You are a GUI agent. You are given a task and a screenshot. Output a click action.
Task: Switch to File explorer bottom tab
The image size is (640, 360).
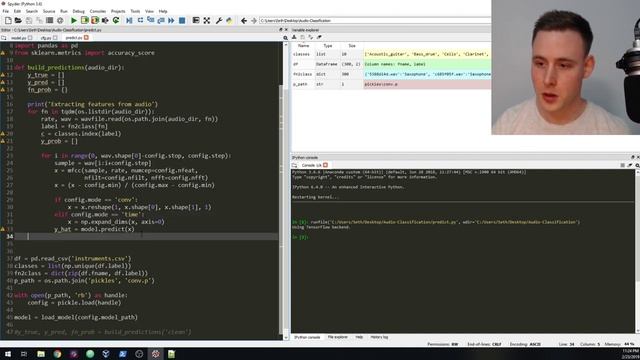[x=338, y=337]
